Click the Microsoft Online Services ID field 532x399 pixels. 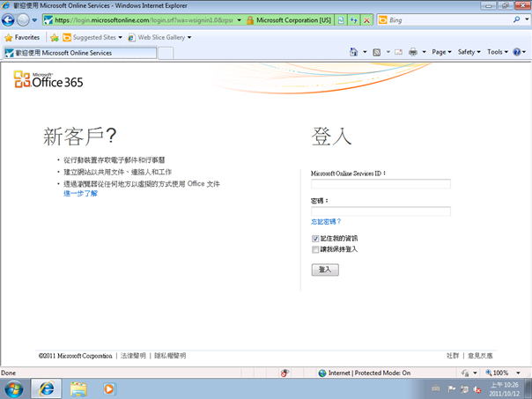381,183
